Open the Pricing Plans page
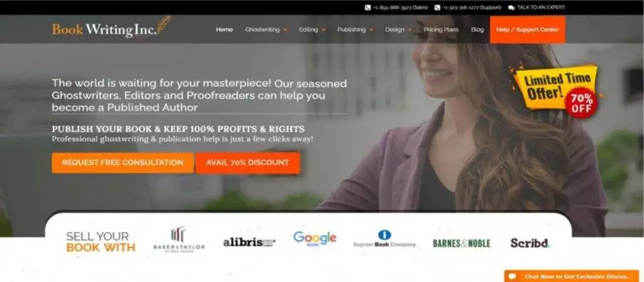This screenshot has width=644, height=282. click(441, 30)
